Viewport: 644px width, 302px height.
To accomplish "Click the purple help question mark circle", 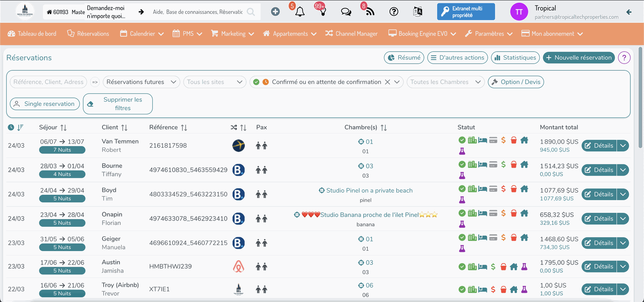I will 624,58.
